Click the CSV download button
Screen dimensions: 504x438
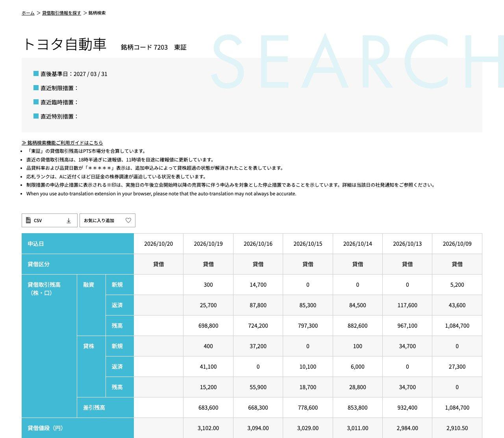[x=50, y=221]
